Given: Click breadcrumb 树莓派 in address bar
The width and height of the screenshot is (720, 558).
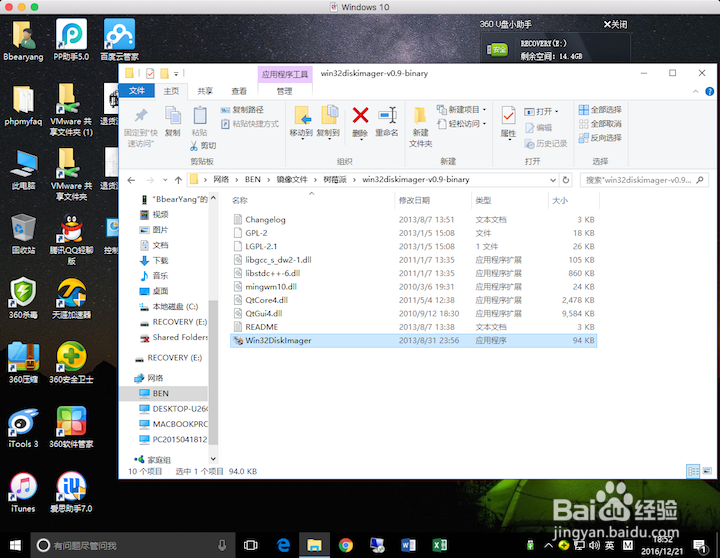Looking at the screenshot, I should coord(335,180).
